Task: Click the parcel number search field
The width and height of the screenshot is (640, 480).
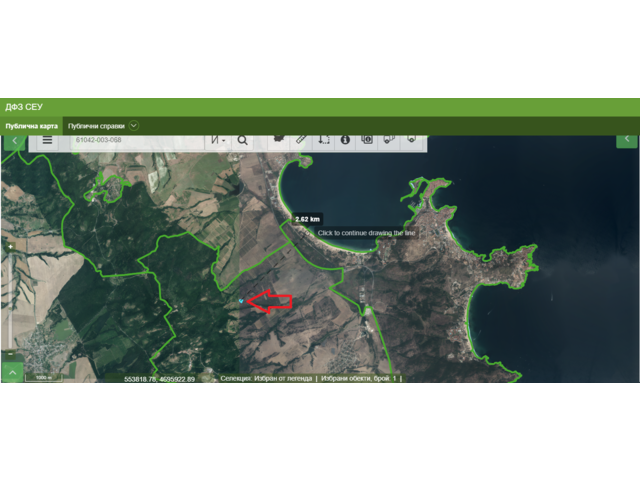Action: coord(135,141)
